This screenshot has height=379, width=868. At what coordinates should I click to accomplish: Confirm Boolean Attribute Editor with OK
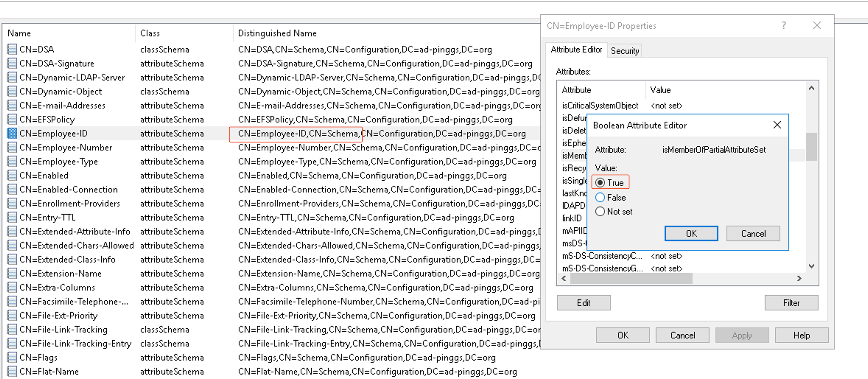pos(691,233)
